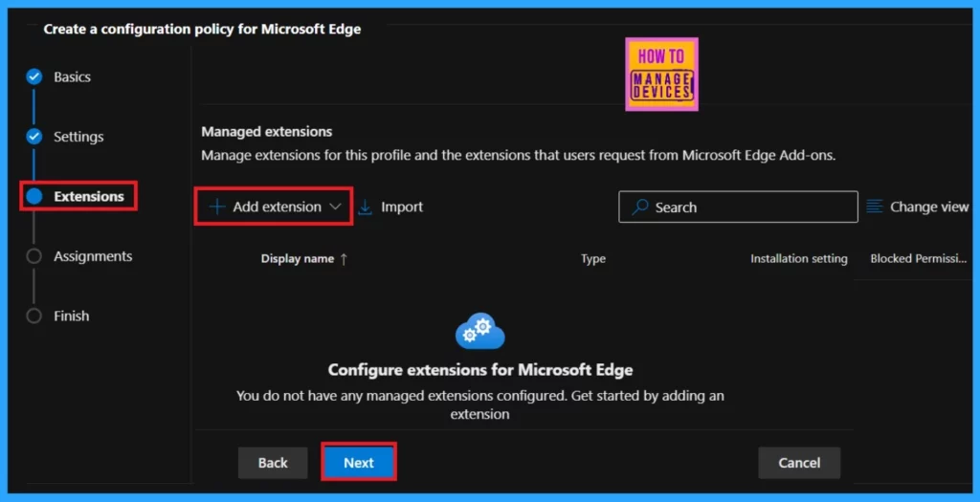
Task: Go to the Finish step
Action: pyautogui.click(x=71, y=316)
